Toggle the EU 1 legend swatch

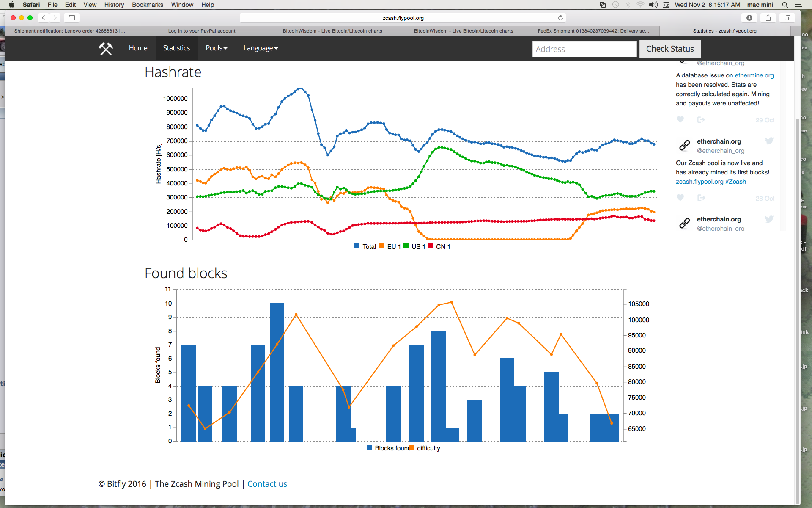381,246
